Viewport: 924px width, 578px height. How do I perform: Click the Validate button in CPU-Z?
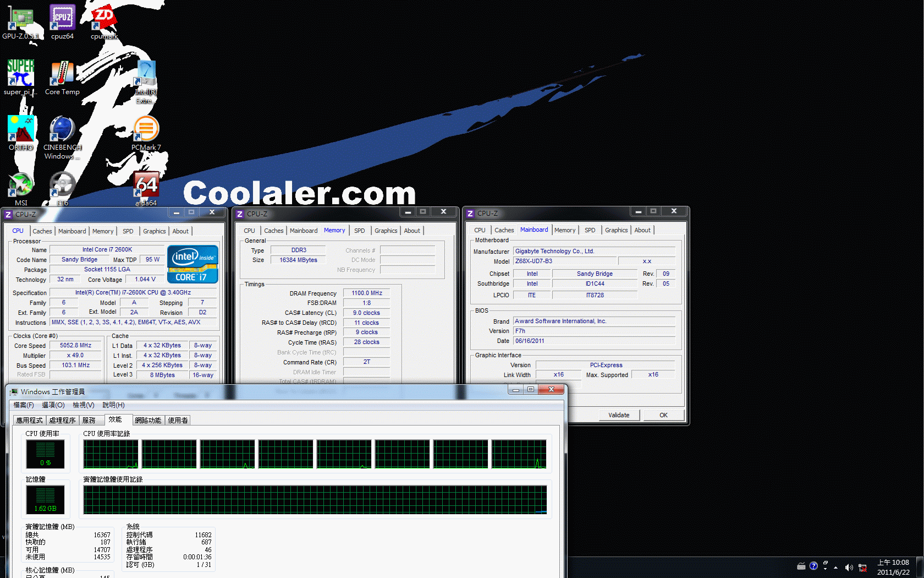(x=619, y=415)
